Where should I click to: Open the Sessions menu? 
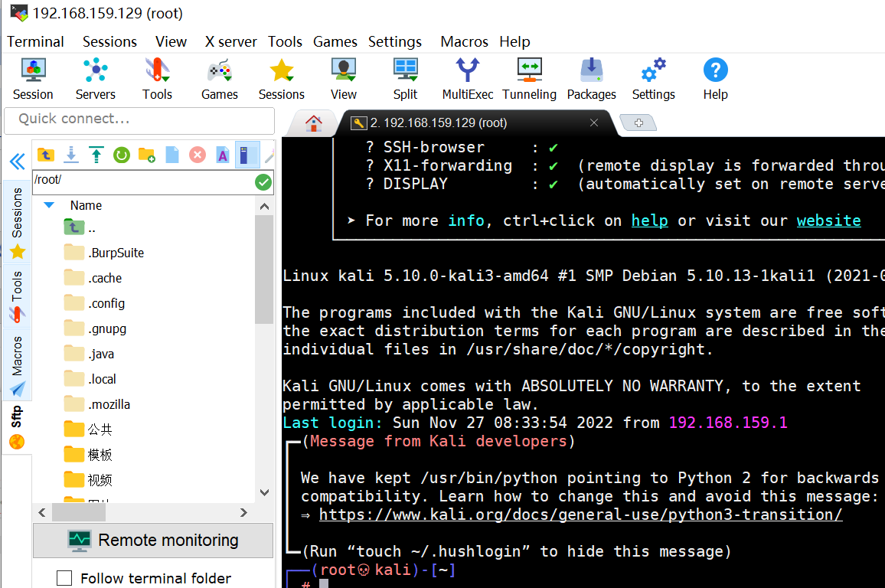(109, 42)
